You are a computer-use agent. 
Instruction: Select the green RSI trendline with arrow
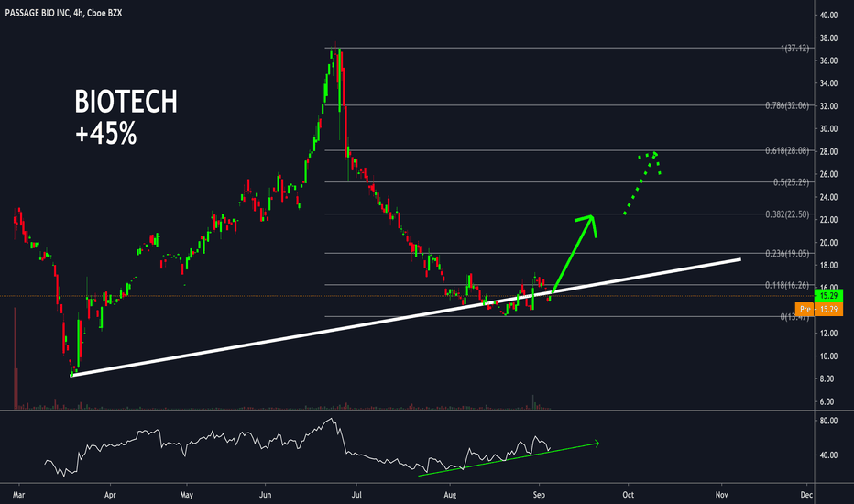click(509, 459)
